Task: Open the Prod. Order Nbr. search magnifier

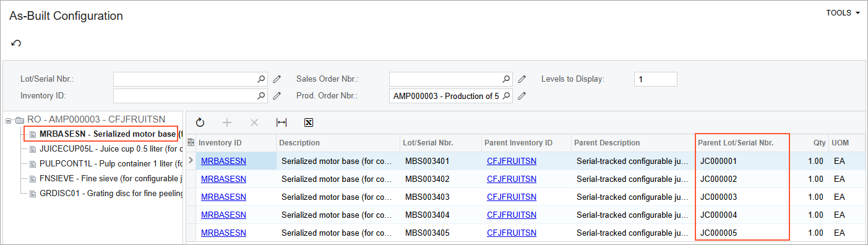Action: pos(506,96)
